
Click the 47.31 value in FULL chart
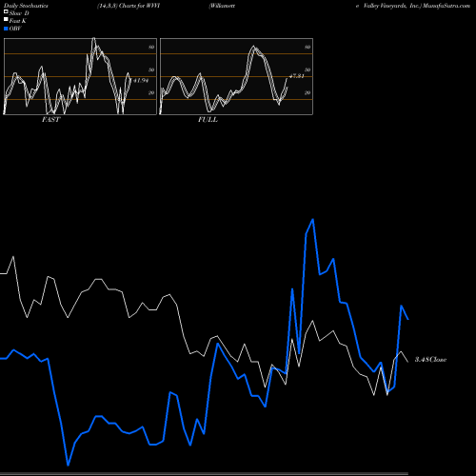click(x=297, y=76)
